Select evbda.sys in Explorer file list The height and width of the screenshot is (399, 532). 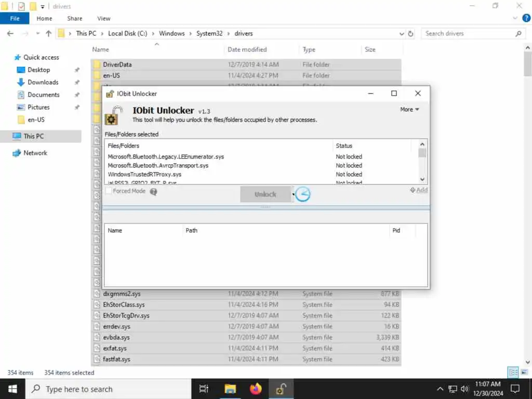coord(116,337)
